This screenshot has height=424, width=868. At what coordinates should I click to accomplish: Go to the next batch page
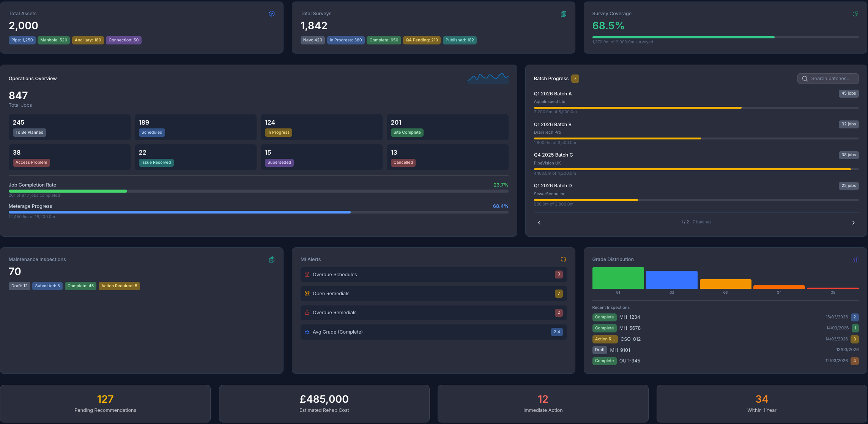854,223
